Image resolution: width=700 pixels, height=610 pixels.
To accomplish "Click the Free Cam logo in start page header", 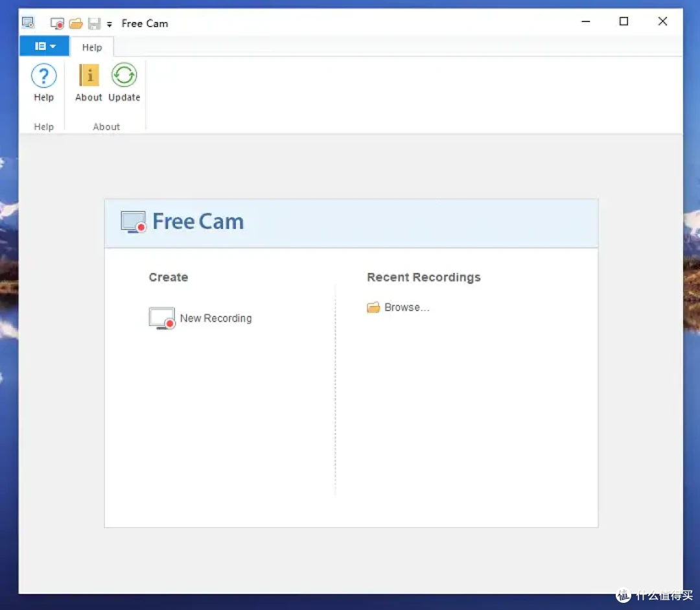I will tap(182, 222).
